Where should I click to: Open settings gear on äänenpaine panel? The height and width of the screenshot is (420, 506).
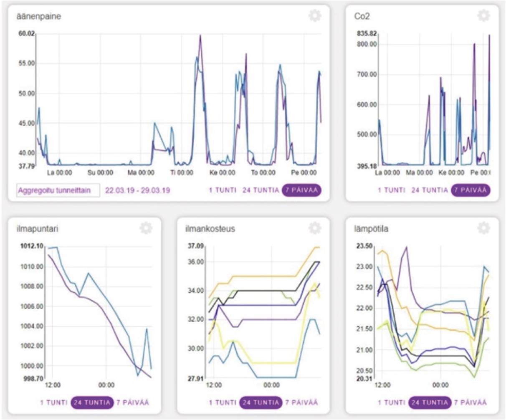pyautogui.click(x=315, y=16)
